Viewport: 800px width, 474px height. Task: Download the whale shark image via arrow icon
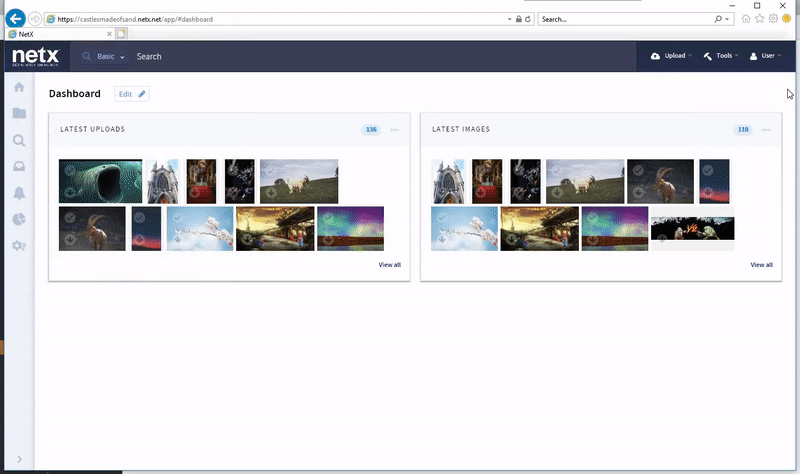69,194
